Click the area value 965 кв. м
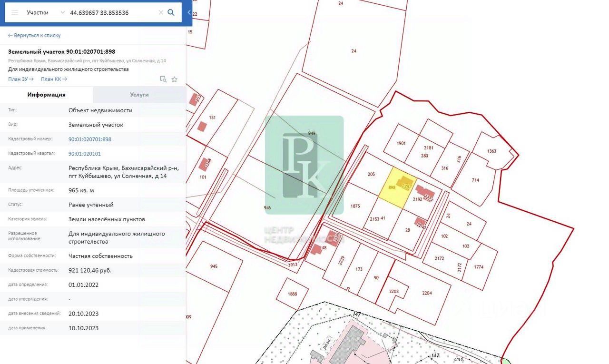The width and height of the screenshot is (609, 364). point(81,190)
